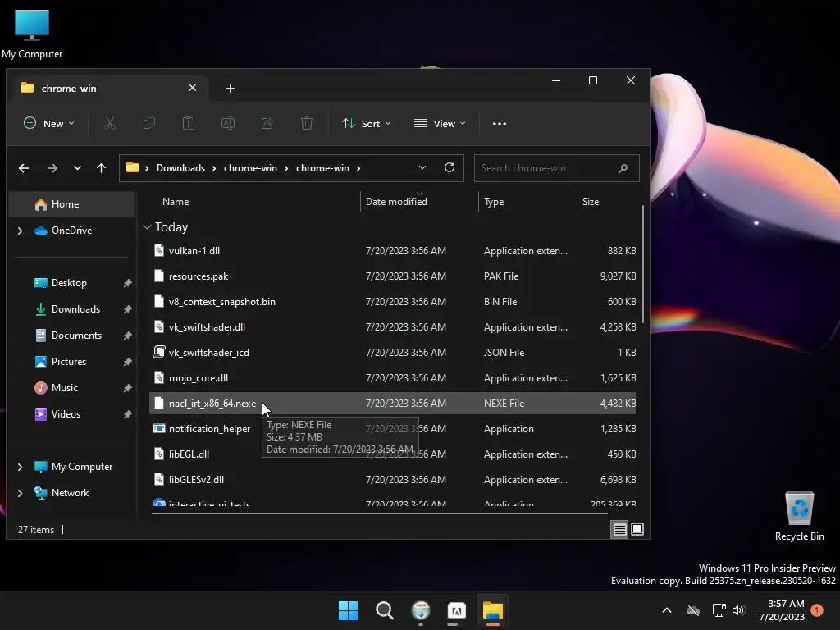Screen dimensions: 840x630
Task: Click the File Explorer taskbar icon
Action: [493, 610]
